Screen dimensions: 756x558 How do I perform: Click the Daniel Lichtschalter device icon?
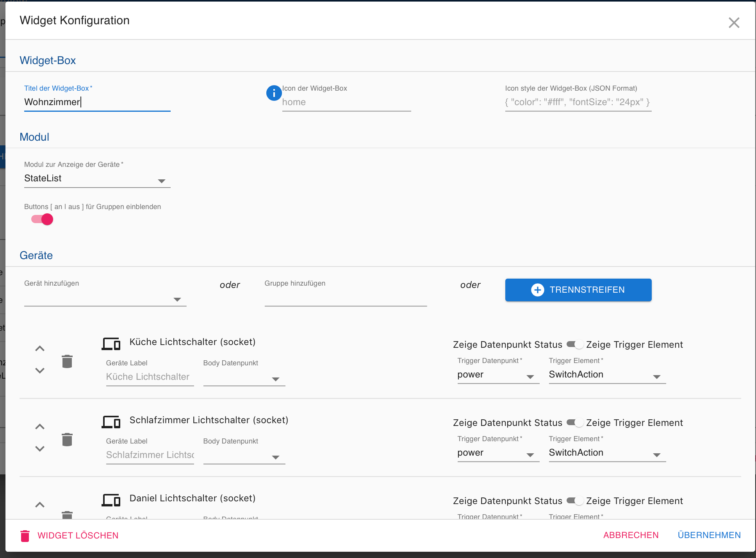(111, 500)
